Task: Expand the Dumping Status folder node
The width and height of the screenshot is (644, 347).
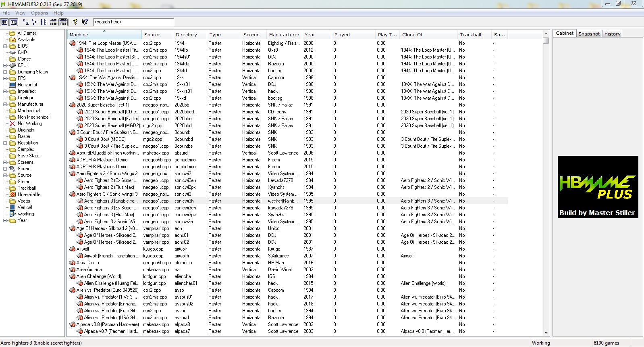Action: tap(5, 72)
